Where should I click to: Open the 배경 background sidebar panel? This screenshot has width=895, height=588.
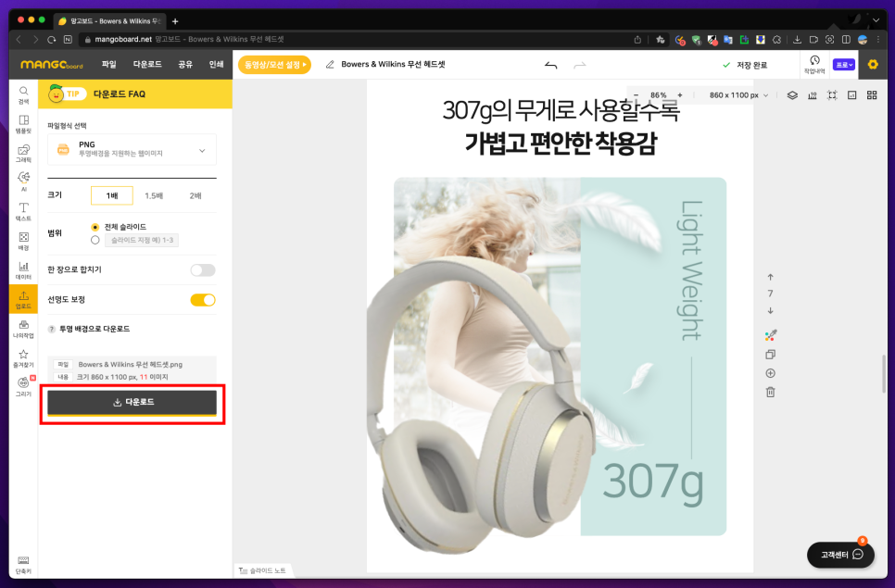pos(23,241)
